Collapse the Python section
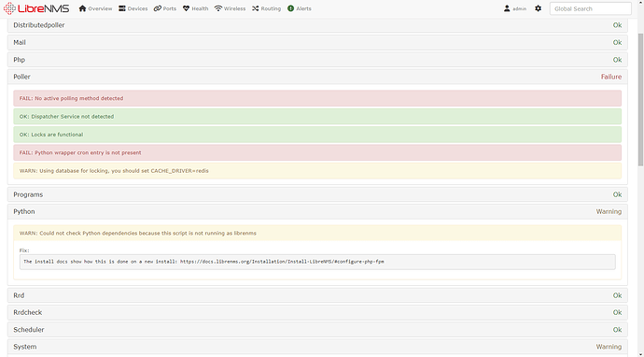Viewport: 644px width, 357px height. tap(317, 211)
